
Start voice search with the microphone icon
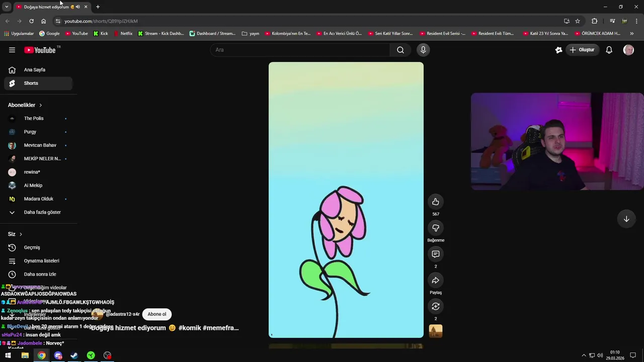point(423,50)
